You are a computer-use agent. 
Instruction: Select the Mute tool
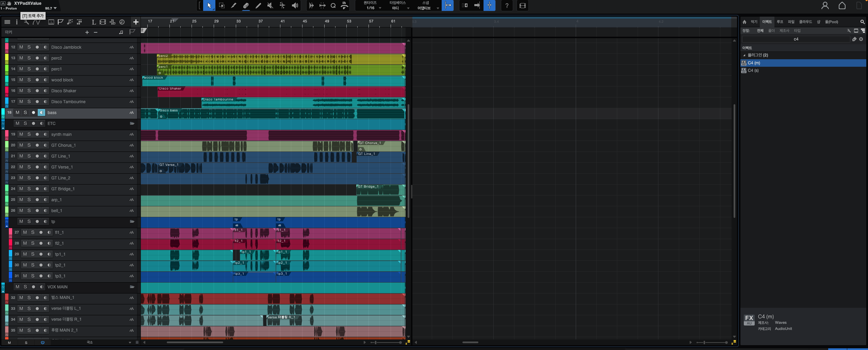click(270, 5)
